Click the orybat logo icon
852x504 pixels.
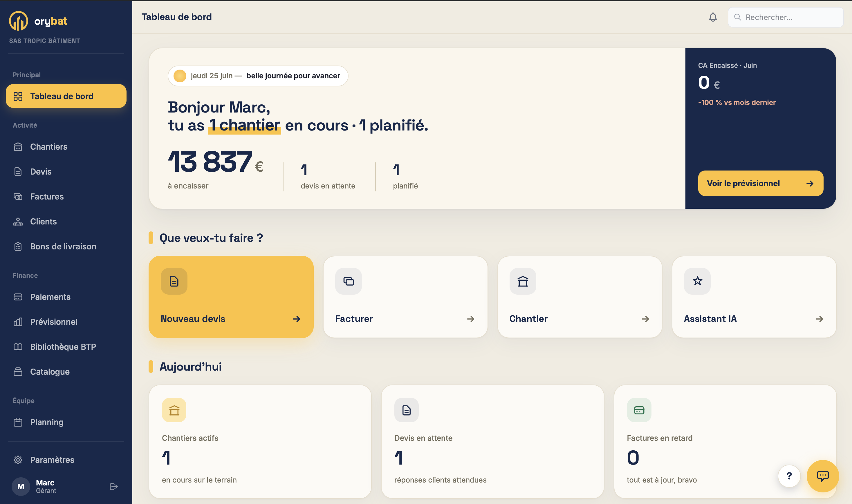(x=18, y=21)
